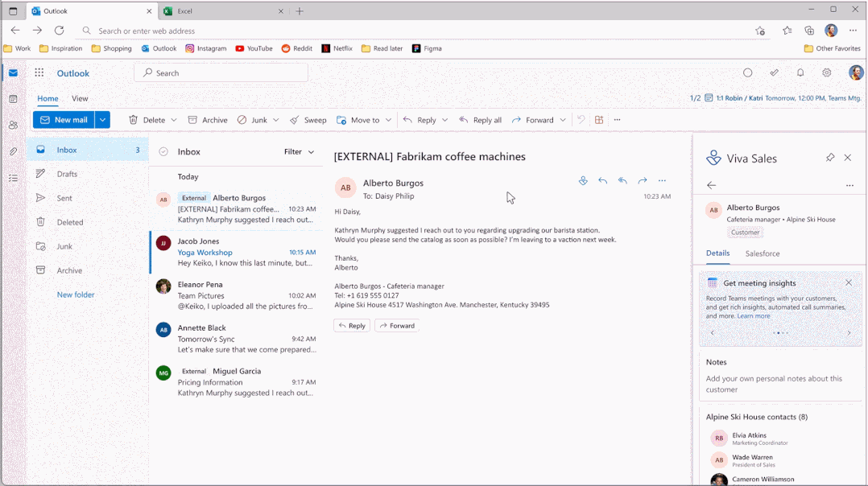Click Reply button below message body
This screenshot has width=868, height=486.
coord(352,326)
